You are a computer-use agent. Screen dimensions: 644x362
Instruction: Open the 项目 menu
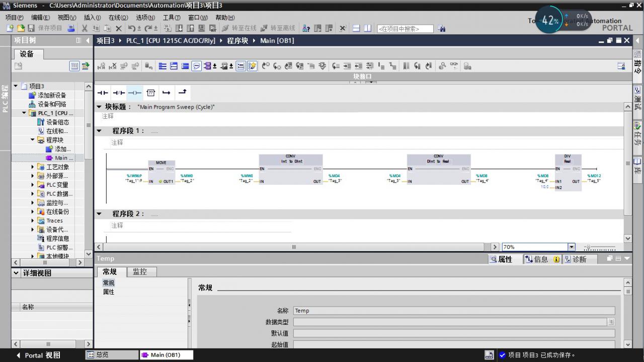point(15,18)
